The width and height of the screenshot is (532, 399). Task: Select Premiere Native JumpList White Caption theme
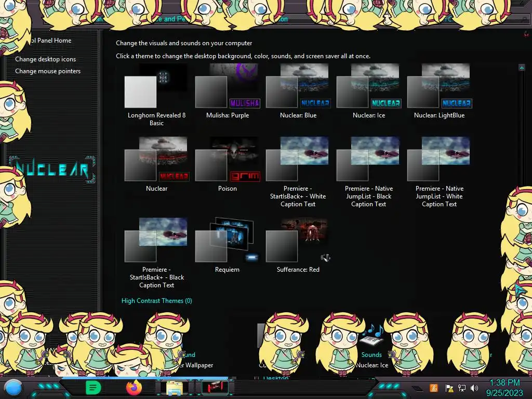(440, 172)
